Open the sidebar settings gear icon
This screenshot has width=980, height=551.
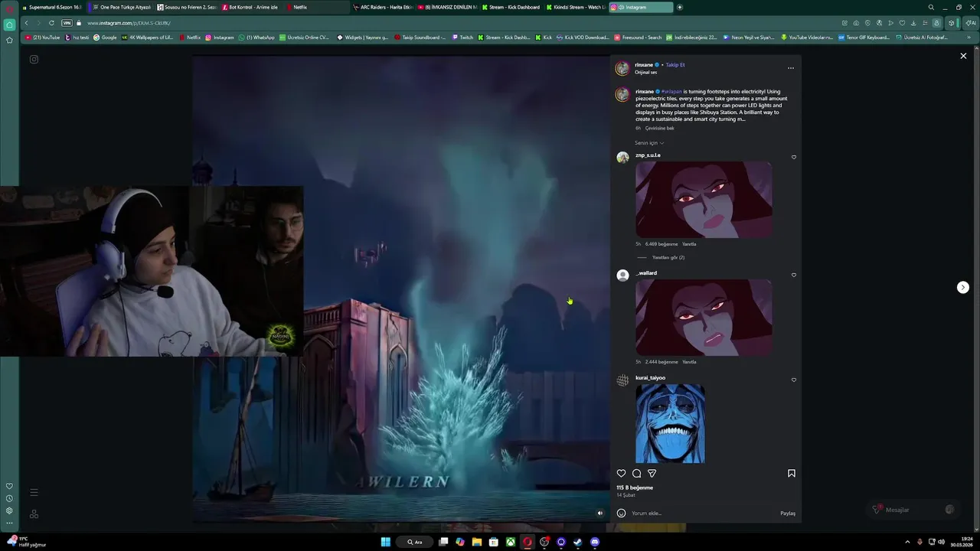point(9,510)
